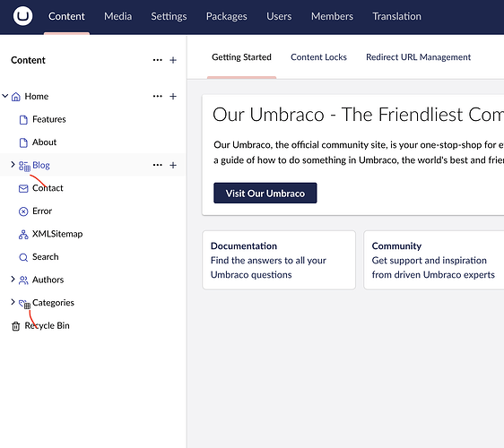Expand the Categories tree node

13,302
